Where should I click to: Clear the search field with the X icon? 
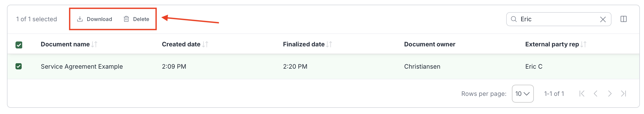point(603,19)
